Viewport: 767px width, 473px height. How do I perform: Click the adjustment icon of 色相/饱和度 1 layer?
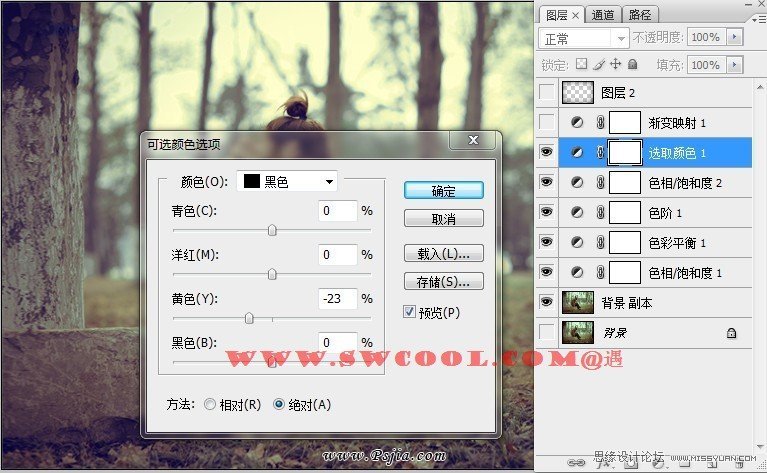[577, 272]
